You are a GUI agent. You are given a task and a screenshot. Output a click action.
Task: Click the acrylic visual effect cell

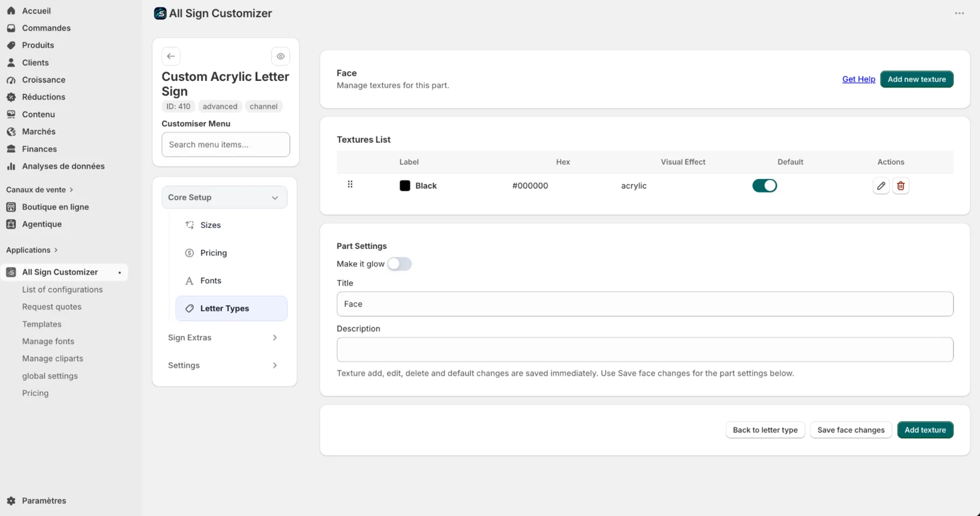(x=634, y=186)
